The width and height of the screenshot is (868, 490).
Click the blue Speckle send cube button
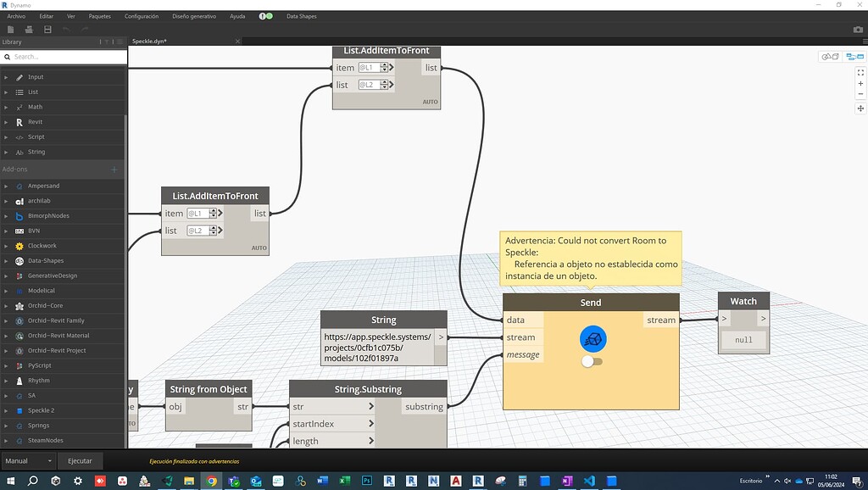pos(593,339)
